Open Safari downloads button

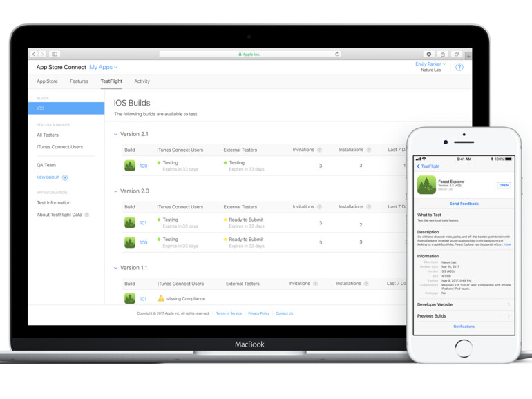(429, 55)
